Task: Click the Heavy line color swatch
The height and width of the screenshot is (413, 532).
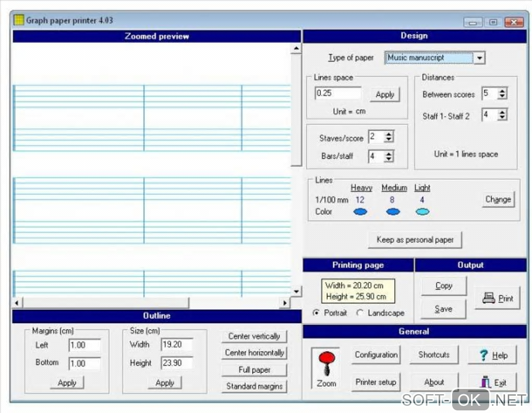Action: click(360, 211)
